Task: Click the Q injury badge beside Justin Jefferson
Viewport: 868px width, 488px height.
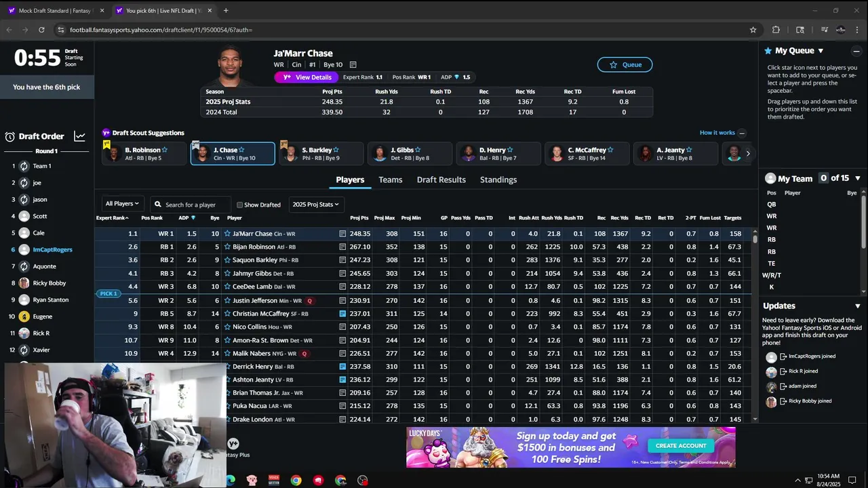Action: (310, 300)
